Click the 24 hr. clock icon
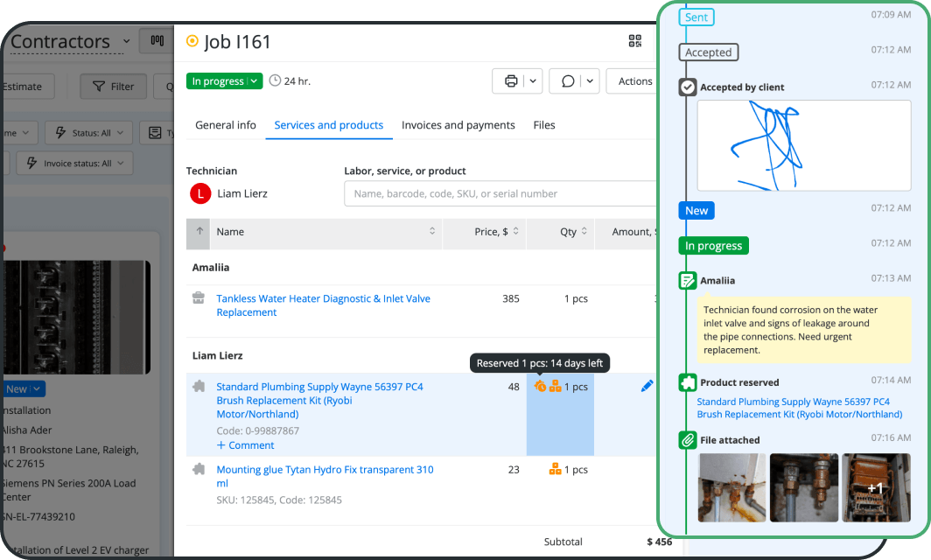This screenshot has height=560, width=931. pos(275,80)
